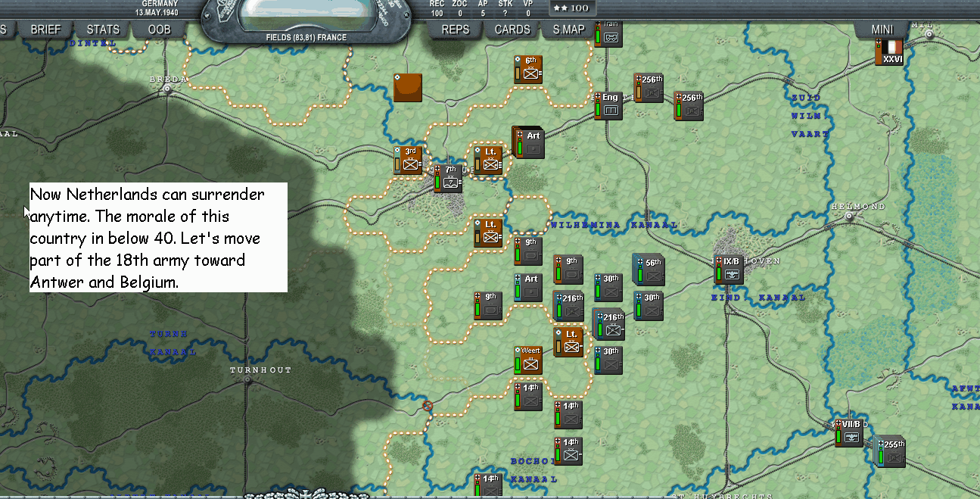Click the red no-entry marker on the road
980x499 pixels.
[427, 407]
